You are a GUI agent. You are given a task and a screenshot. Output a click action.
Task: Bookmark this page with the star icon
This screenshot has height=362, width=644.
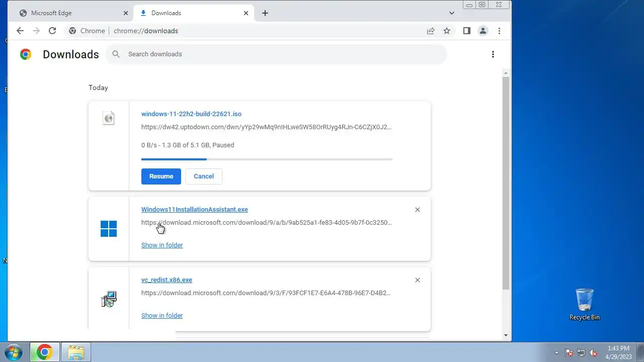coord(447,31)
